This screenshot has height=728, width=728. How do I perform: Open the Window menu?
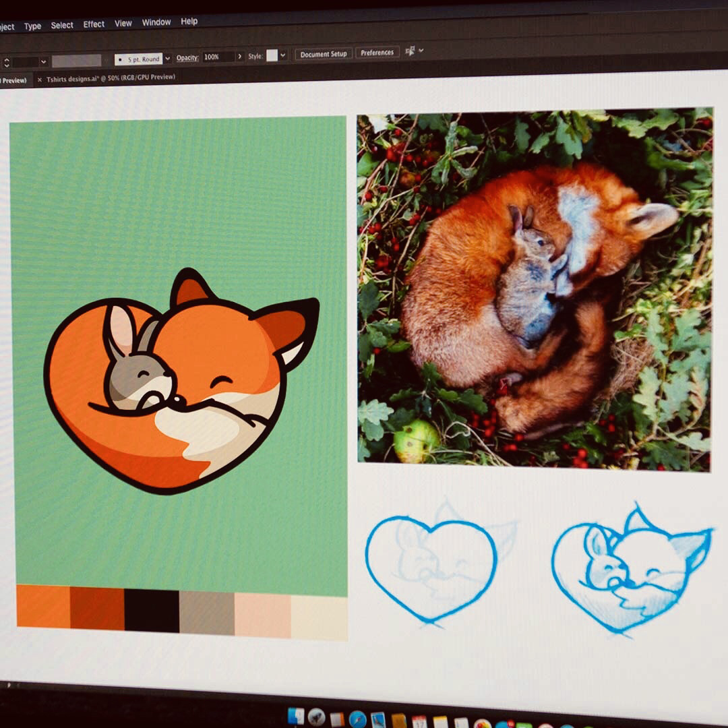tap(156, 22)
